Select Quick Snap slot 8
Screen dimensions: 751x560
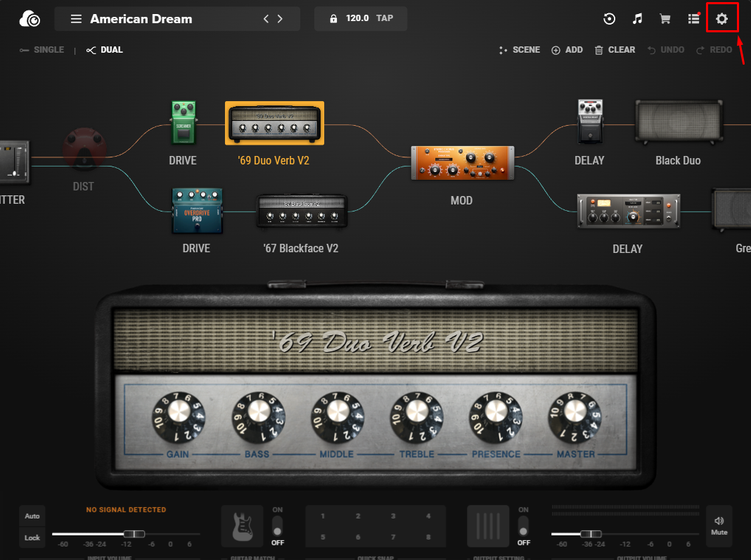point(428,537)
